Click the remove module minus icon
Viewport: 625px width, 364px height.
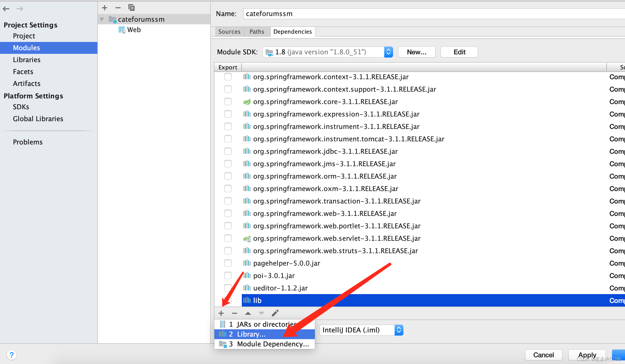point(118,8)
